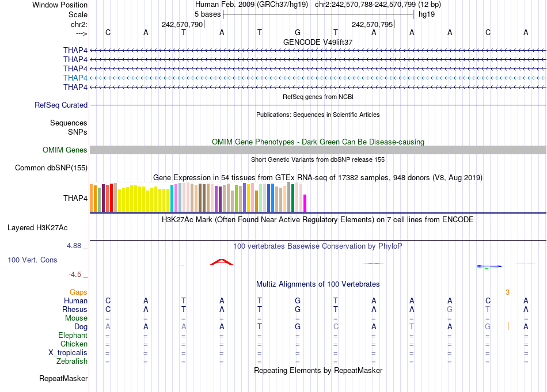
Task: Click position marker 242,570,790
Action: [182, 24]
